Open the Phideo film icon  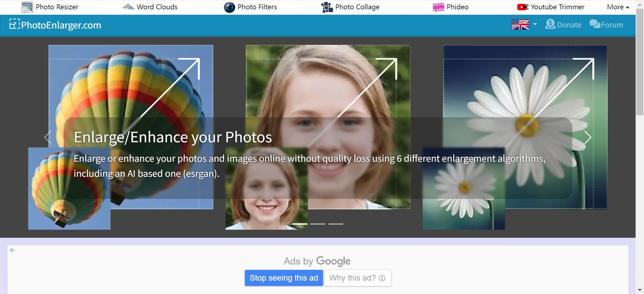438,7
